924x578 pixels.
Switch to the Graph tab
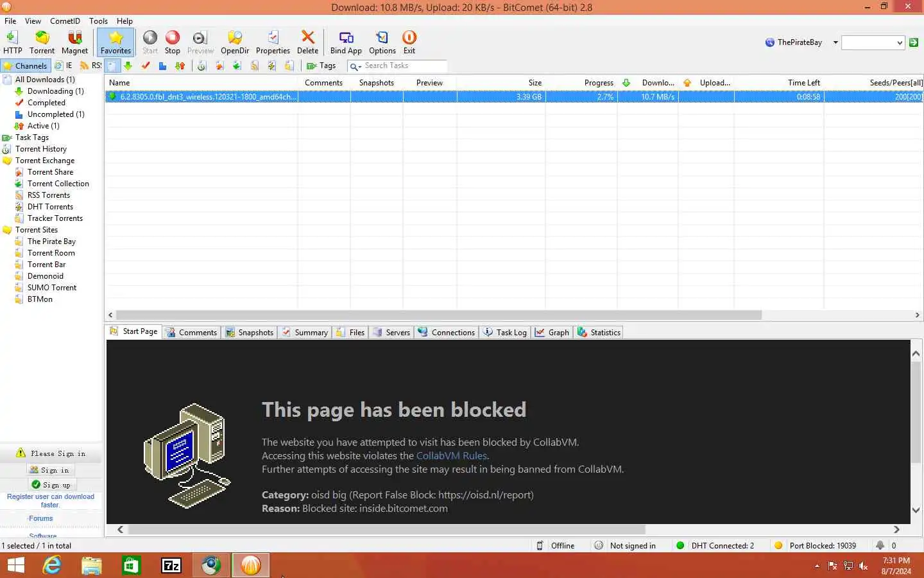point(552,332)
